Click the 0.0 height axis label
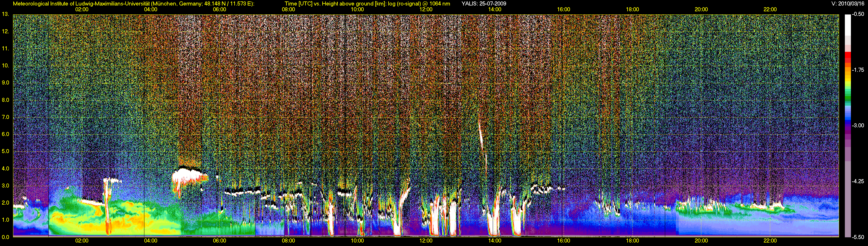The height and width of the screenshot is (246, 868). point(5,237)
